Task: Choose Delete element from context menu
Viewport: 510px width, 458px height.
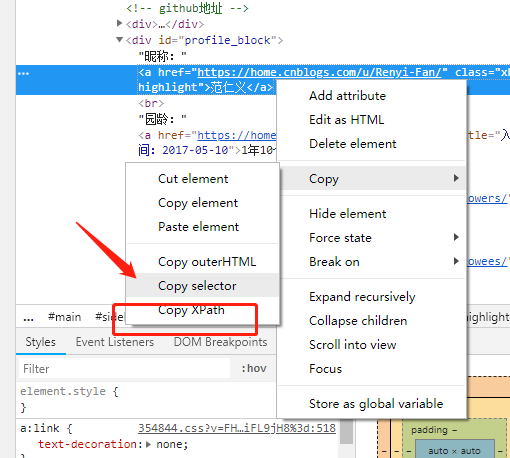Action: coord(353,144)
